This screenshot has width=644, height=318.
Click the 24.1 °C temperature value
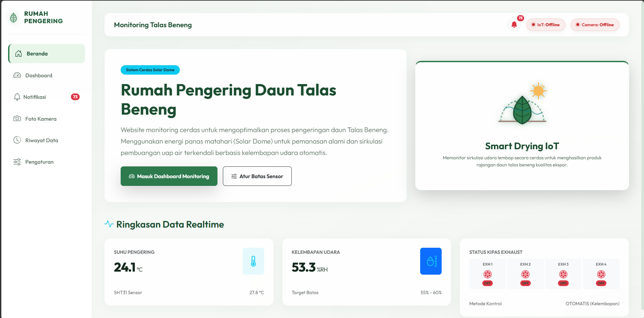click(128, 268)
